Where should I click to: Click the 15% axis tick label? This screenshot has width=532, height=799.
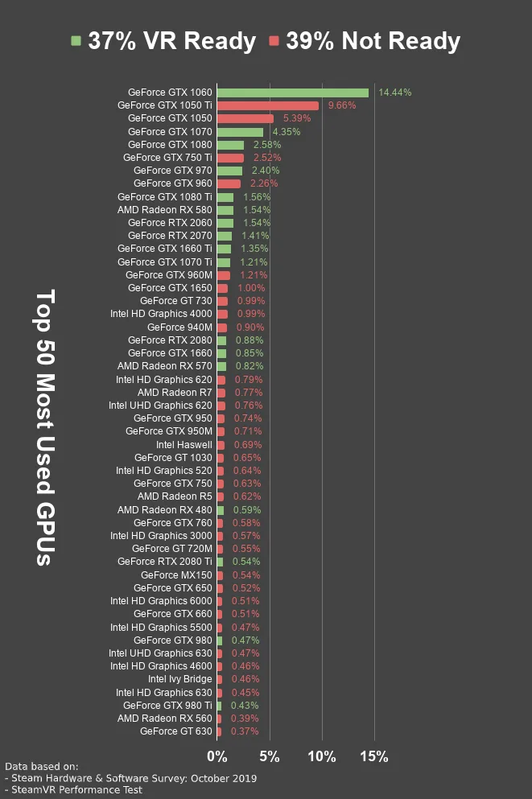coord(374,756)
